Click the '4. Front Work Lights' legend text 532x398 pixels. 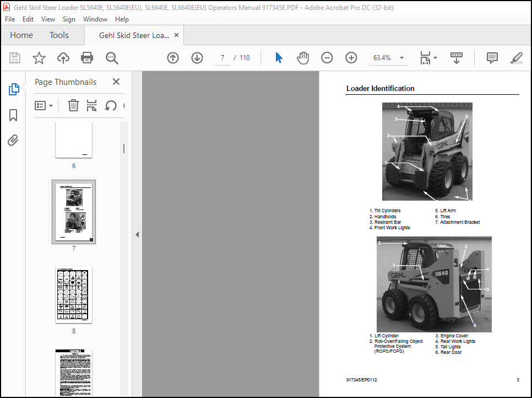[389, 228]
